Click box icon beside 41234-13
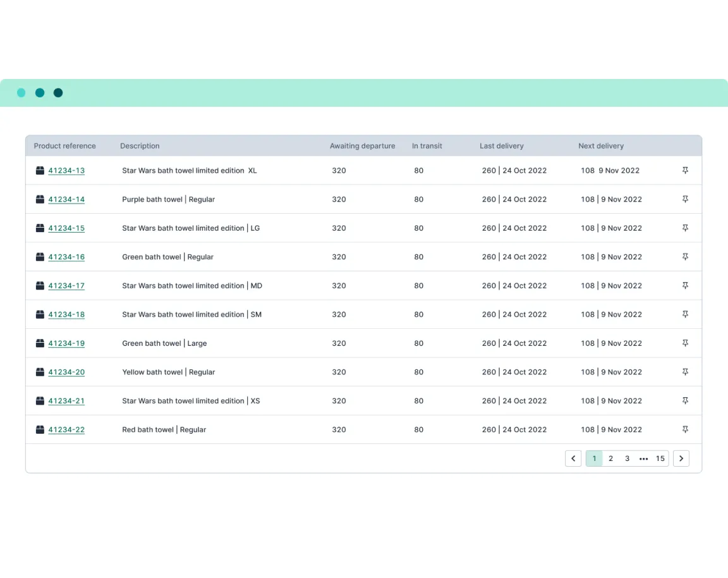This screenshot has width=728, height=578. 40,171
